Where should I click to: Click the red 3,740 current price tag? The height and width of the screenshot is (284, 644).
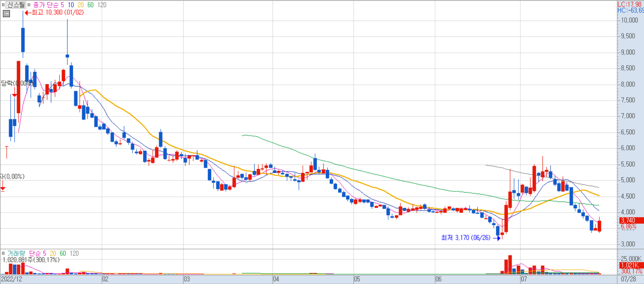tap(631, 220)
